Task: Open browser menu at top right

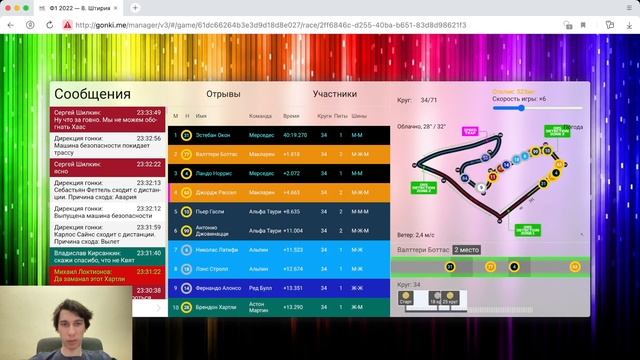Action: tap(629, 8)
